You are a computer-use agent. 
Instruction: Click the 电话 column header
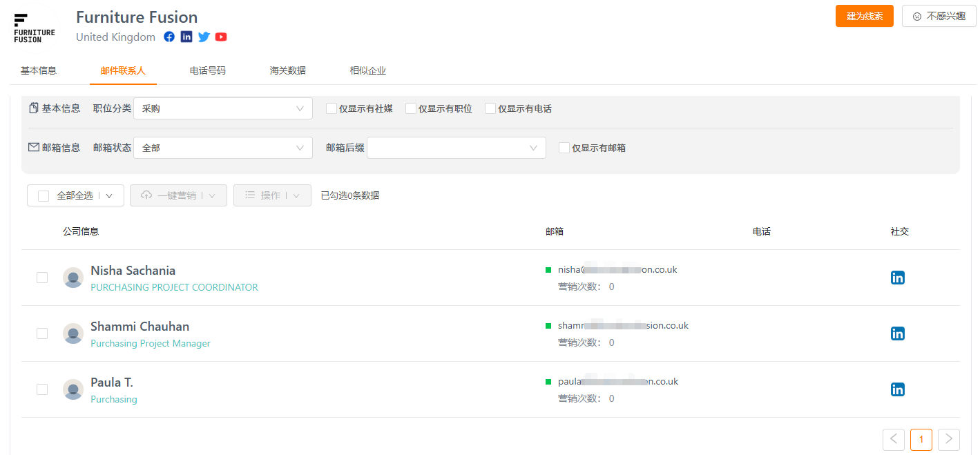point(762,231)
